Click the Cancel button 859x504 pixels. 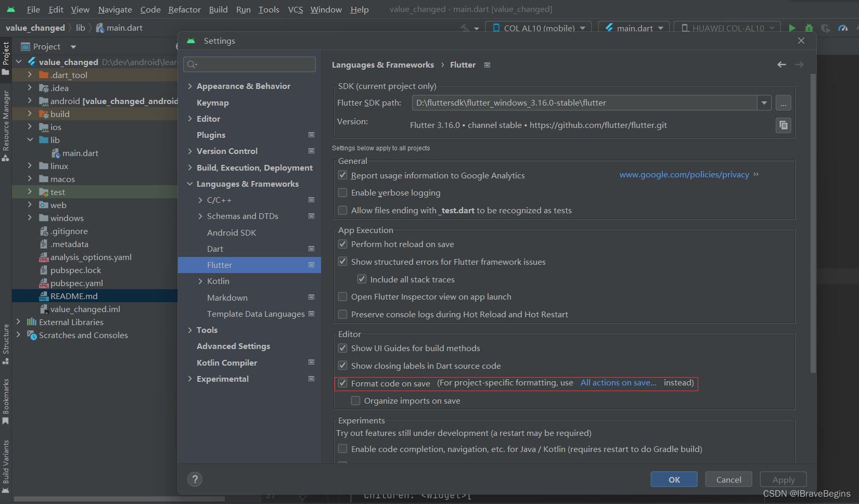tap(728, 480)
